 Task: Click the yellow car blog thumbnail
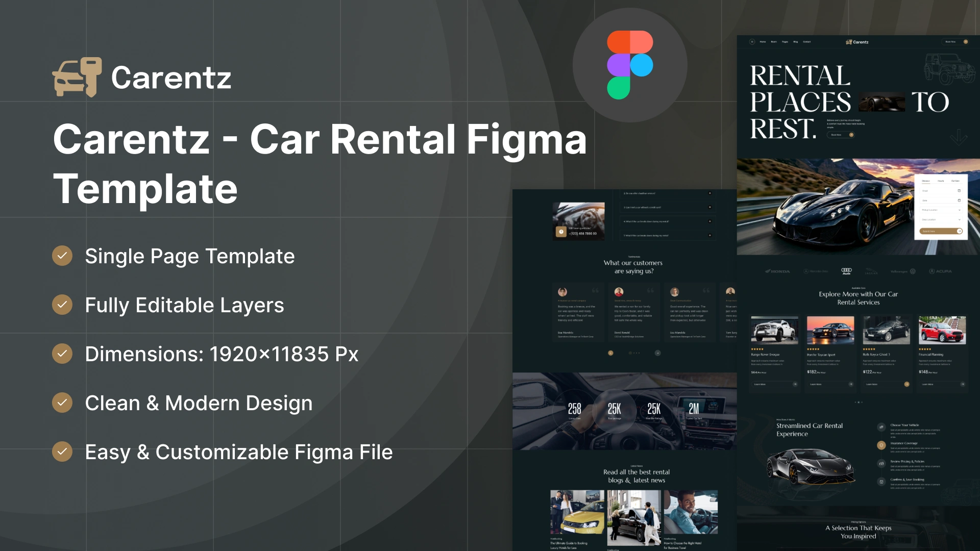[x=577, y=512]
